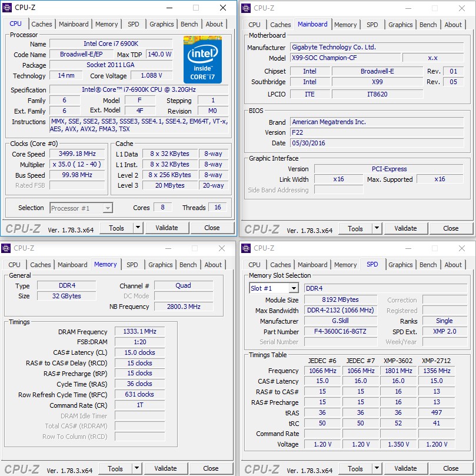476x476 pixels.
Task: Open the Bench tab in the SPD window
Action: (x=428, y=265)
